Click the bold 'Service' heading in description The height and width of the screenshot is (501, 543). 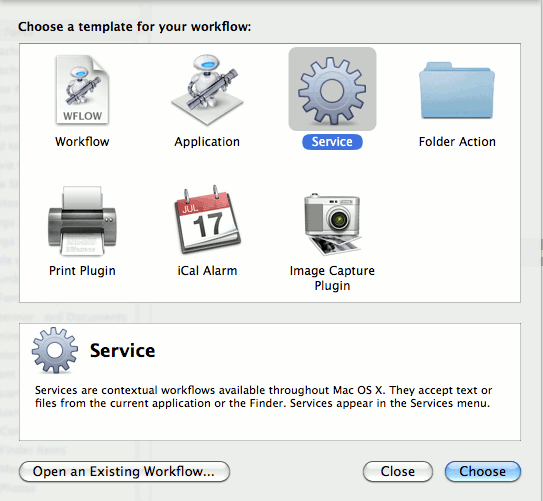pyautogui.click(x=123, y=351)
